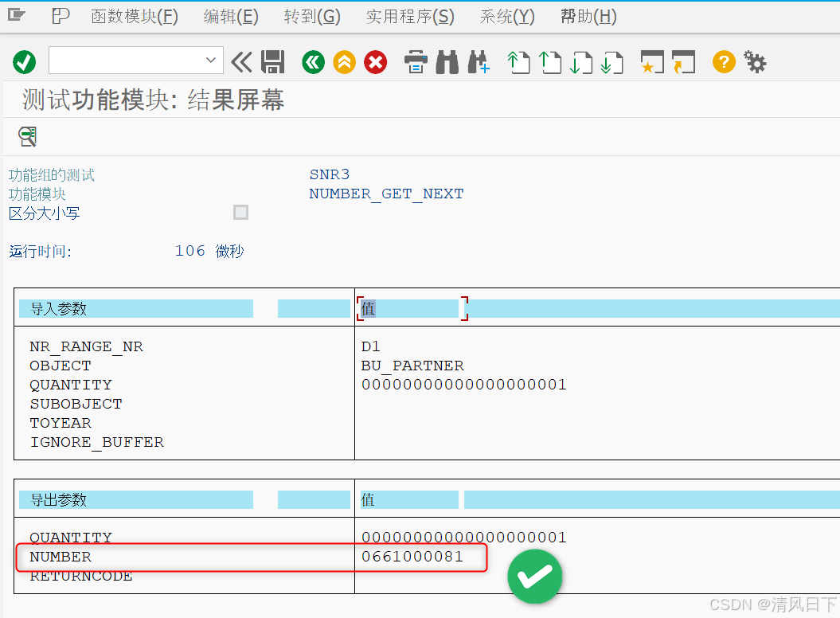Open the command field dropdown arrow
Screen dimensions: 840x618
(210, 60)
